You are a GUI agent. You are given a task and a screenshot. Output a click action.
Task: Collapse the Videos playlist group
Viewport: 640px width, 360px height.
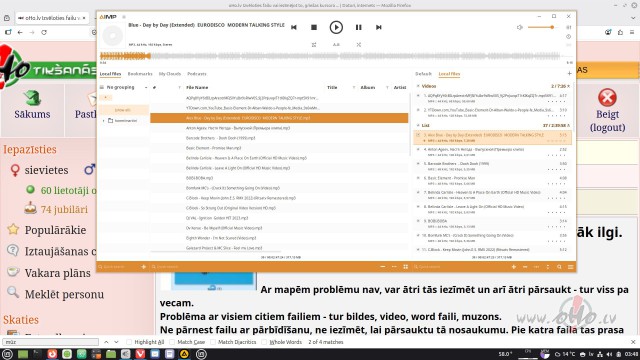coord(418,86)
